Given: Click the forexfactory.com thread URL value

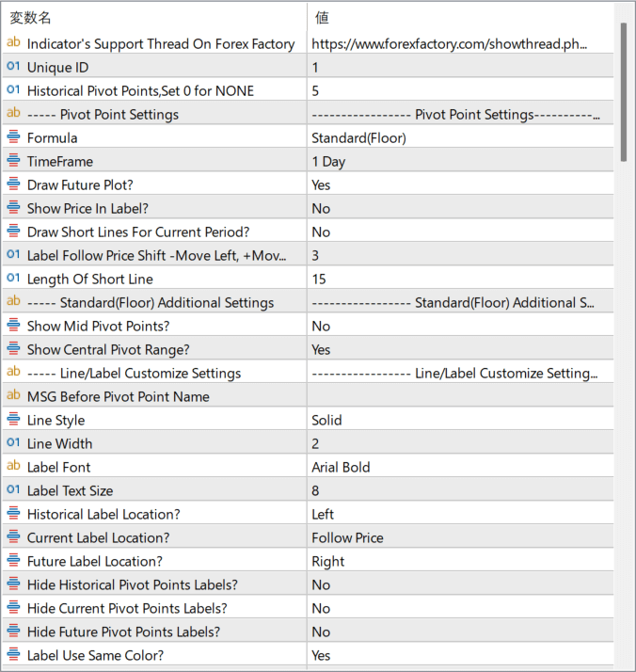Looking at the screenshot, I should coord(452,43).
